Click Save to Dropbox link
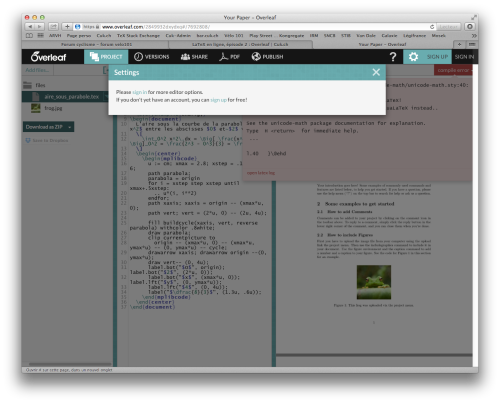Image resolution: width=500 pixels, height=403 pixels. [x=50, y=141]
